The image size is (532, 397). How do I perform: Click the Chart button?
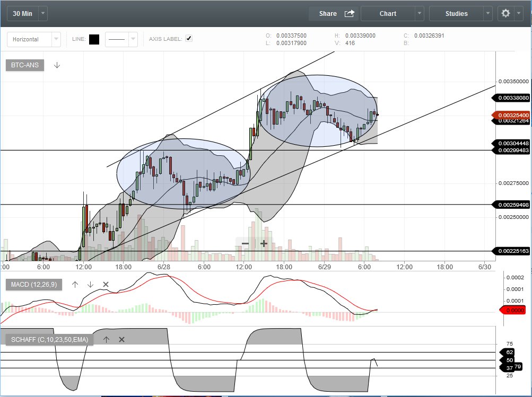(388, 14)
